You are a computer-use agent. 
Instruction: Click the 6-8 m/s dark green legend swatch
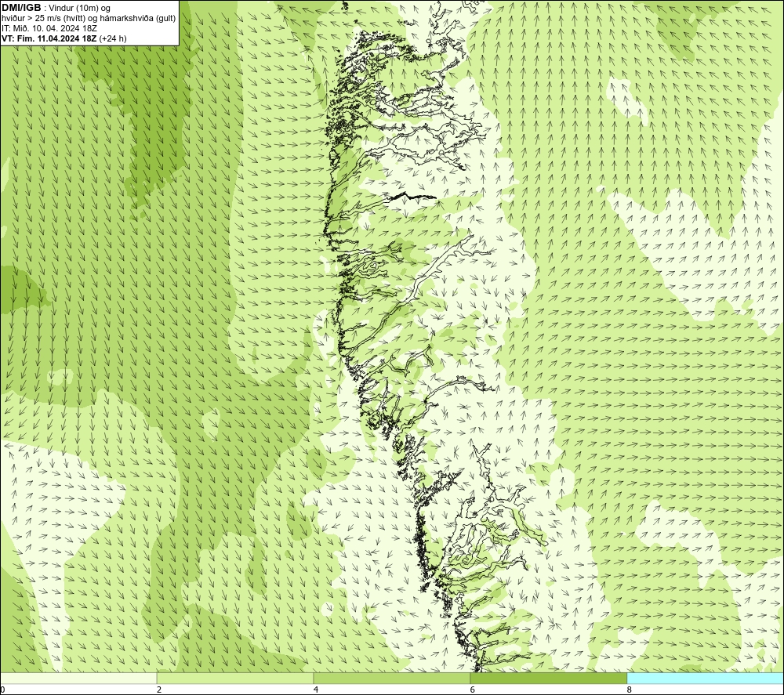pyautogui.click(x=549, y=679)
